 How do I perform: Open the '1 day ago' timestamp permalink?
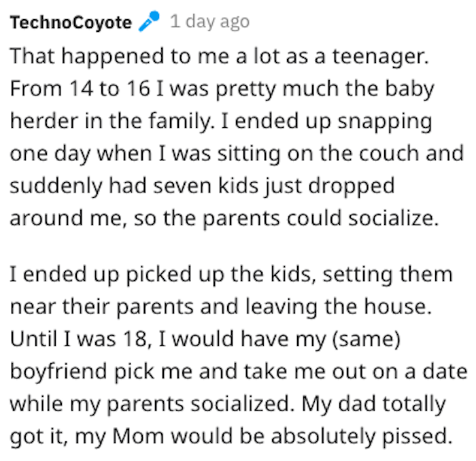click(209, 22)
